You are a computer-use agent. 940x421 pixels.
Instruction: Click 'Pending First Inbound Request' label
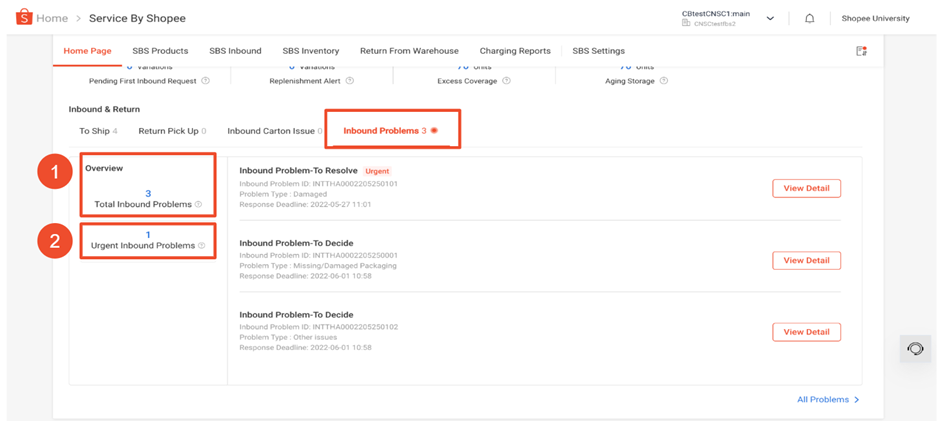point(143,81)
